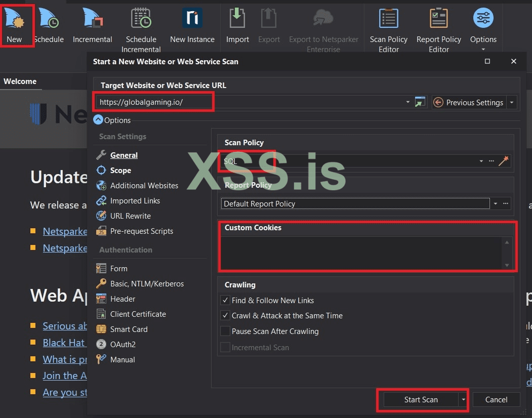
Task: Collapse the Options section
Action: [x=98, y=120]
